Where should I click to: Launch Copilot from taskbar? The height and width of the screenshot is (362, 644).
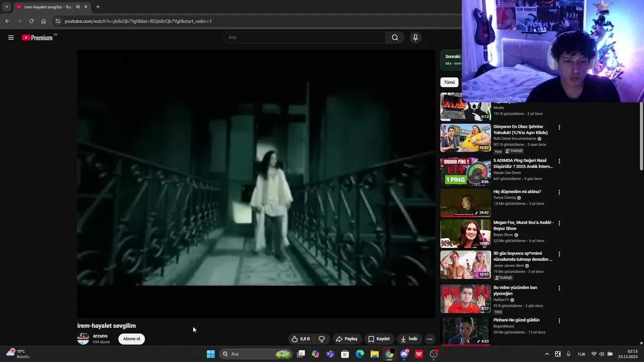(x=315, y=354)
